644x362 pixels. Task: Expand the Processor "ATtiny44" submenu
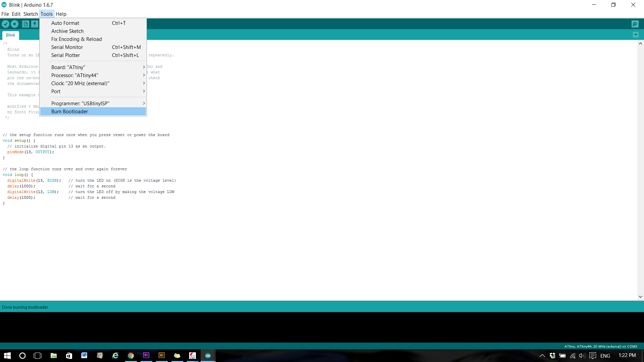[x=93, y=75]
